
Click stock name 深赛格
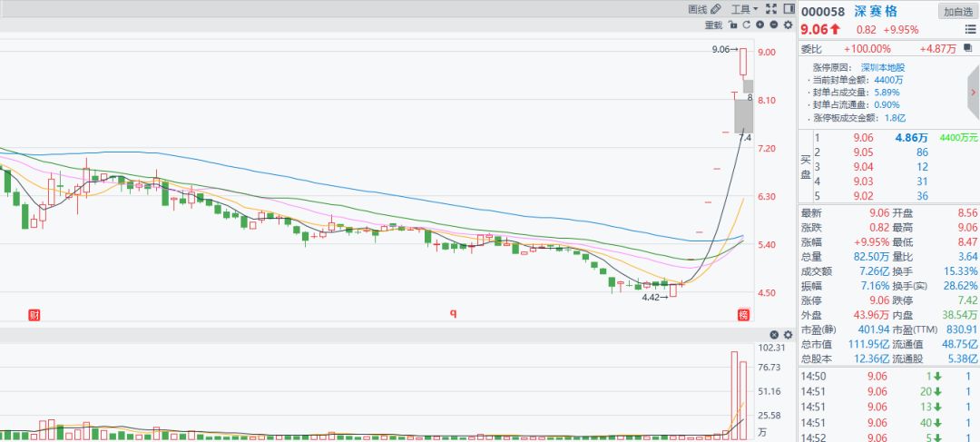(876, 11)
